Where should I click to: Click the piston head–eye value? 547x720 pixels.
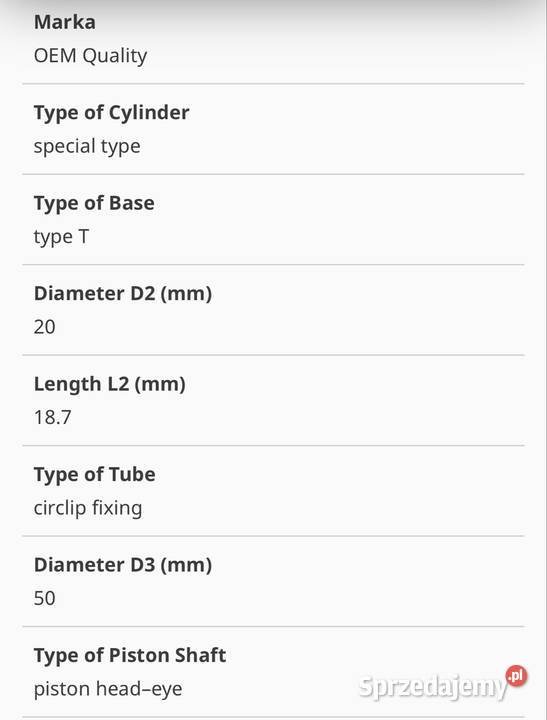108,689
